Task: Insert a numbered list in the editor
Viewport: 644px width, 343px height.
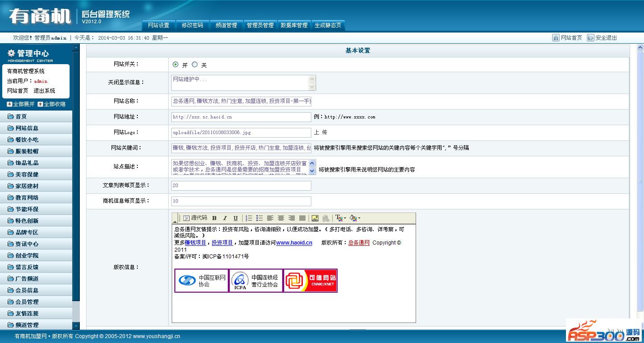Action: [249, 218]
